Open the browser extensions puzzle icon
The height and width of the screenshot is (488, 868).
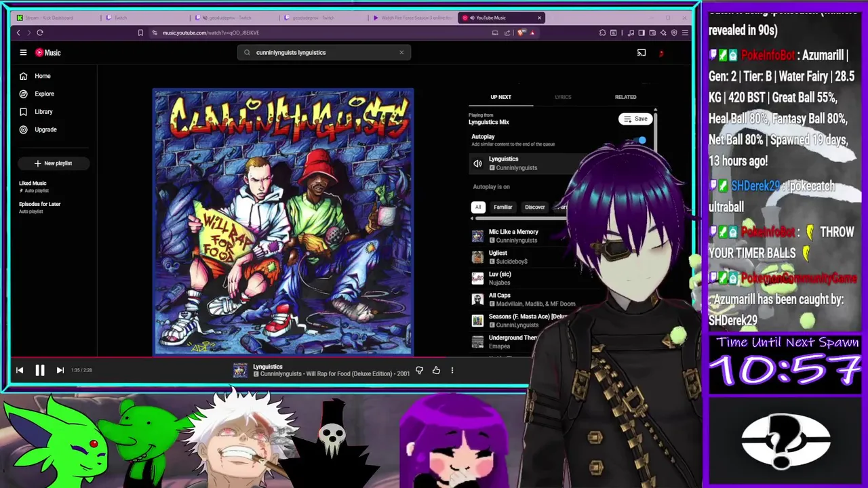pyautogui.click(x=602, y=33)
